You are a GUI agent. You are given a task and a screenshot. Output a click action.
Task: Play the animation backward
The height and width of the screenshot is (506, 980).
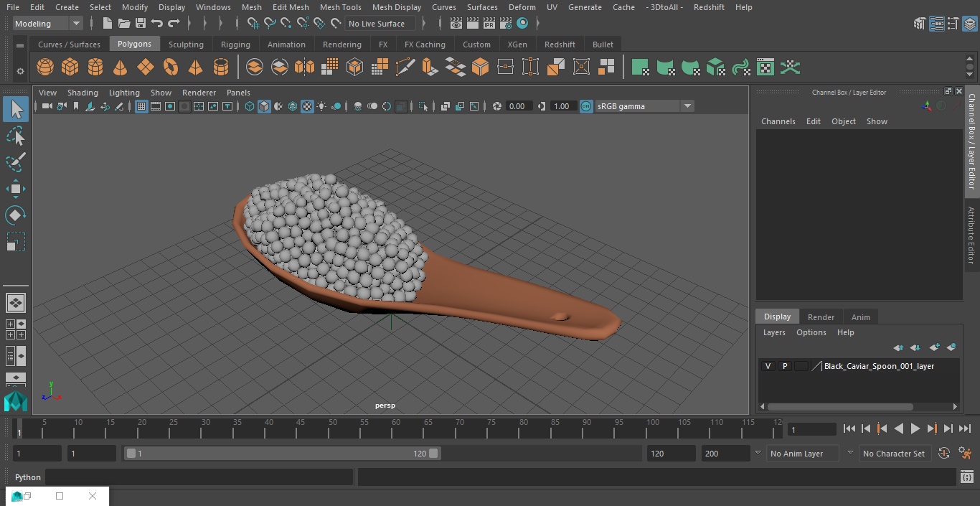[898, 428]
